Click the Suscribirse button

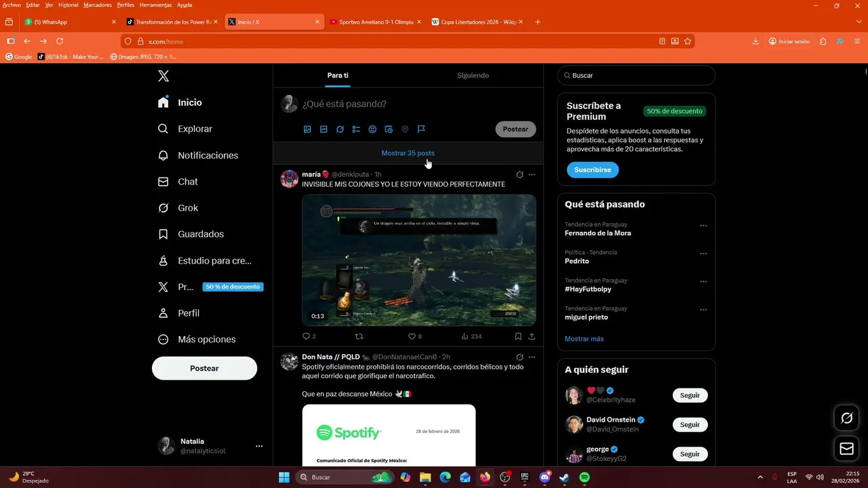(x=593, y=169)
